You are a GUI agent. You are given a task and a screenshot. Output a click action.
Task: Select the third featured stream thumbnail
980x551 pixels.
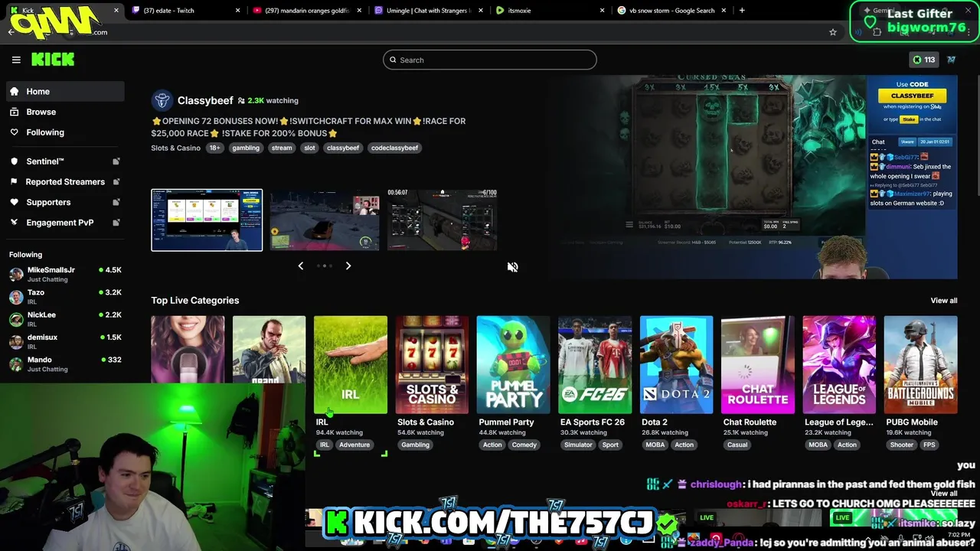pyautogui.click(x=443, y=220)
